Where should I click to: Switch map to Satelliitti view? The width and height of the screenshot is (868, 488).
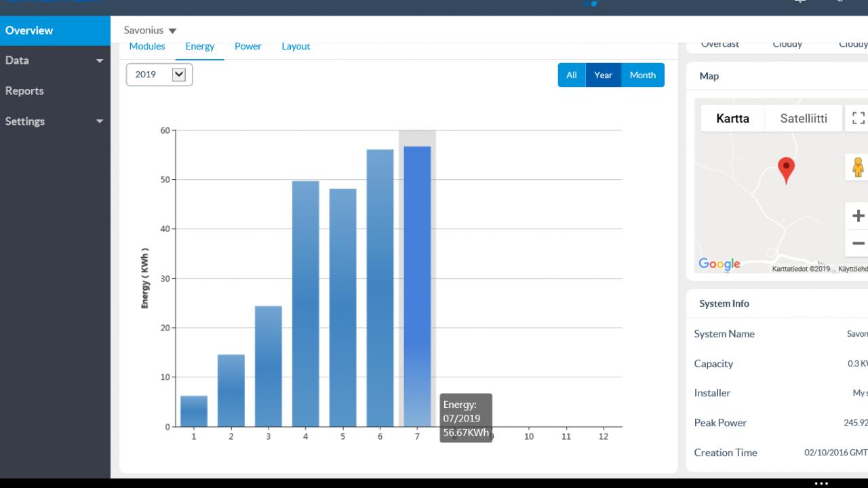[x=804, y=119]
